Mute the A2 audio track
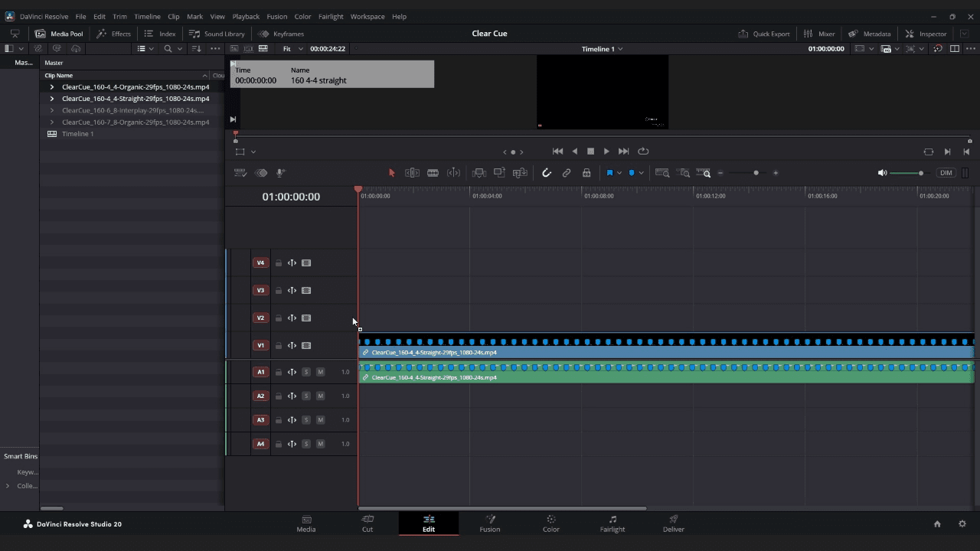The image size is (980, 551). (320, 396)
